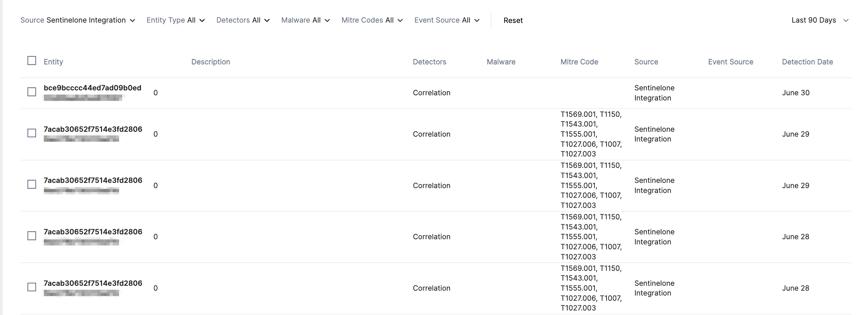868x315 pixels.
Task: Click the Detectors column header
Action: pyautogui.click(x=429, y=62)
